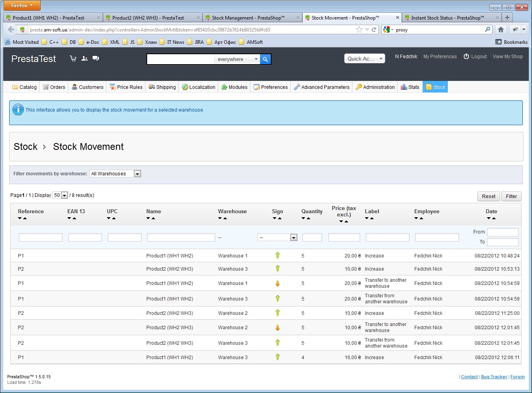
Task: Click the magnifier search button
Action: (266, 59)
